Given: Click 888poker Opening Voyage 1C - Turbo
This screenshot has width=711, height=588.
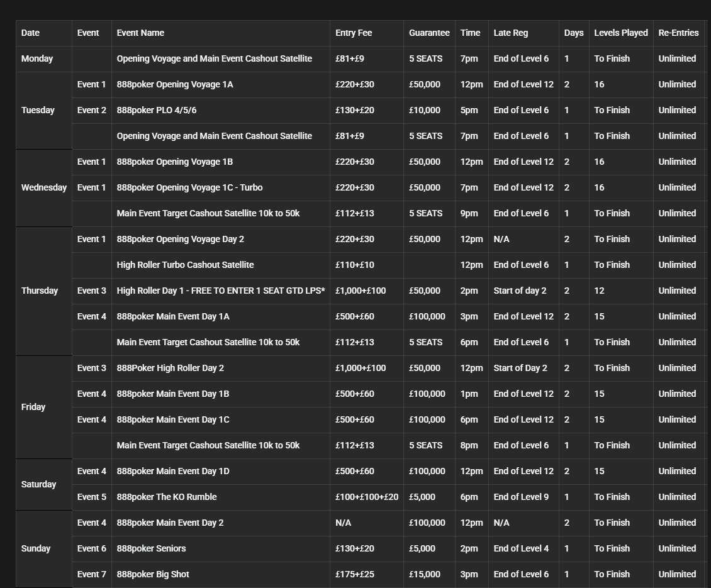Looking at the screenshot, I should click(189, 187).
